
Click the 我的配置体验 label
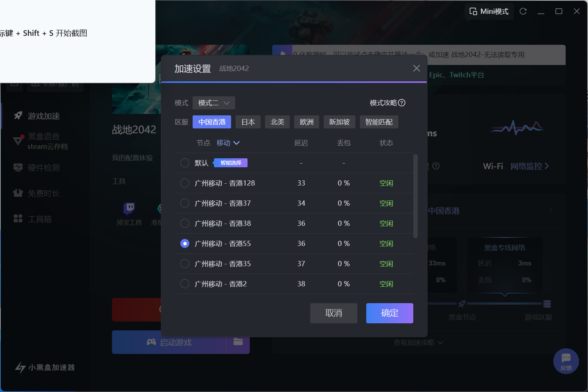click(x=133, y=158)
